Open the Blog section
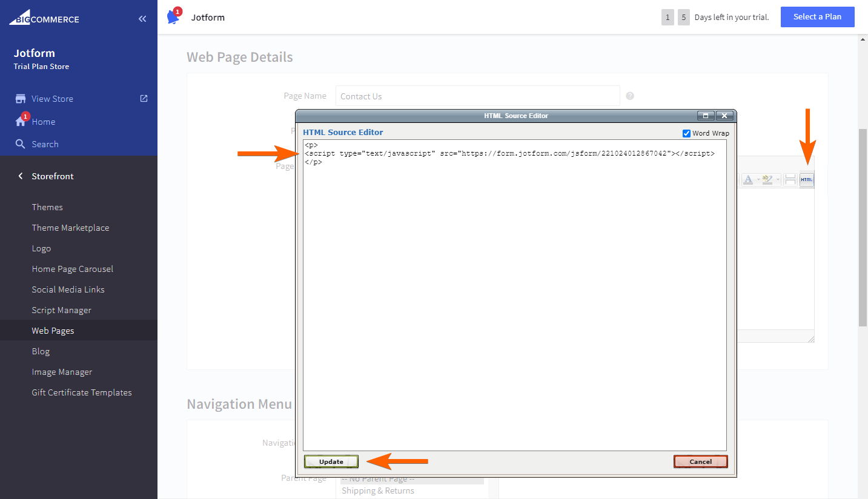Screen dimensions: 868x499 point(41,351)
